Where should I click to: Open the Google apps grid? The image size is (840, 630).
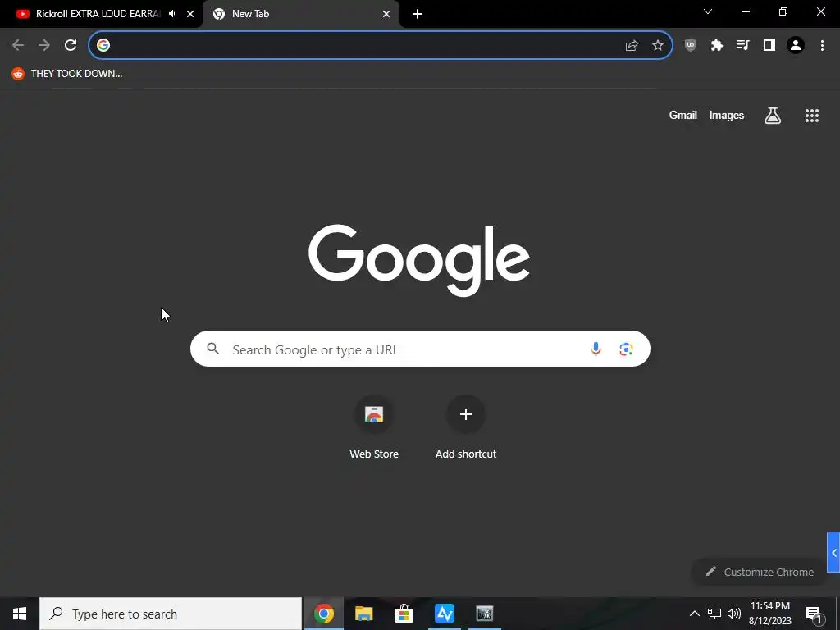point(812,115)
